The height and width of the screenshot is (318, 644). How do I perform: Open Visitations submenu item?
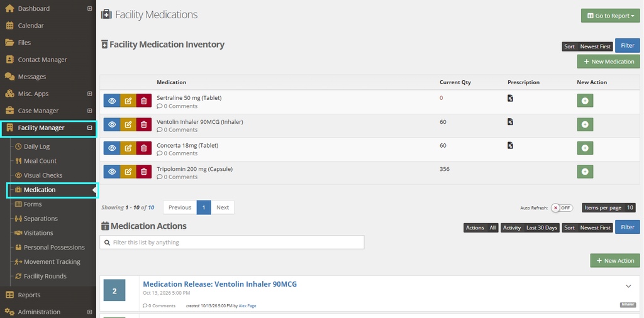pos(38,233)
